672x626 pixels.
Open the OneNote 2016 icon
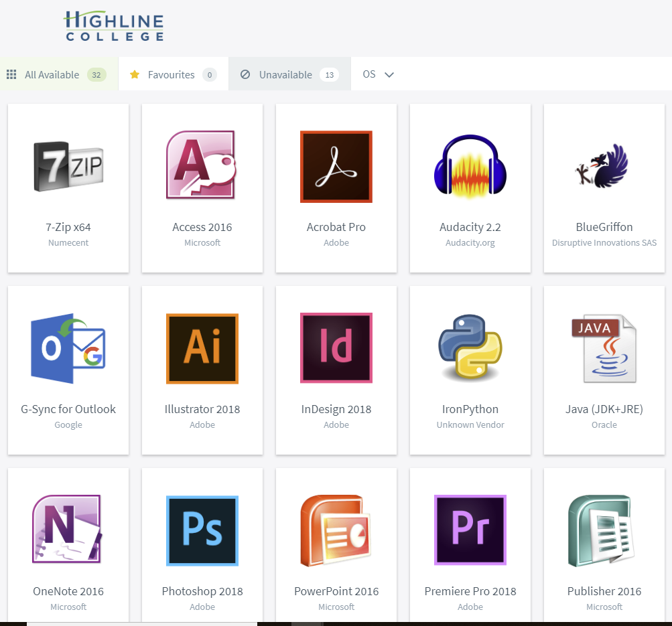67,529
